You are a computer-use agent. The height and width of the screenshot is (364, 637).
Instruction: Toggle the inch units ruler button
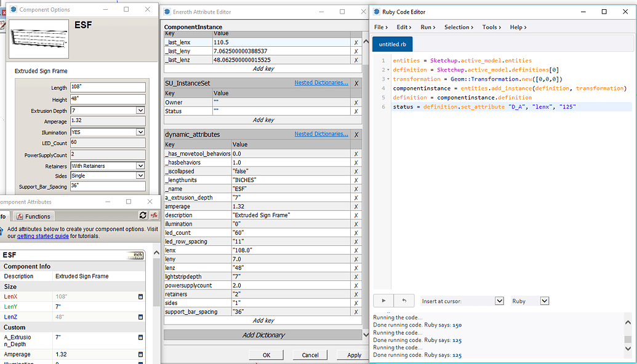pyautogui.click(x=134, y=255)
